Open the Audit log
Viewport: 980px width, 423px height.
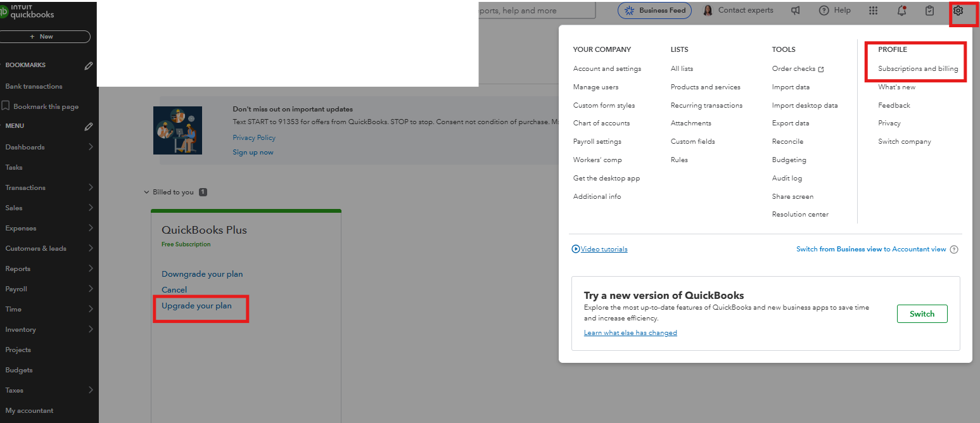[787, 179]
